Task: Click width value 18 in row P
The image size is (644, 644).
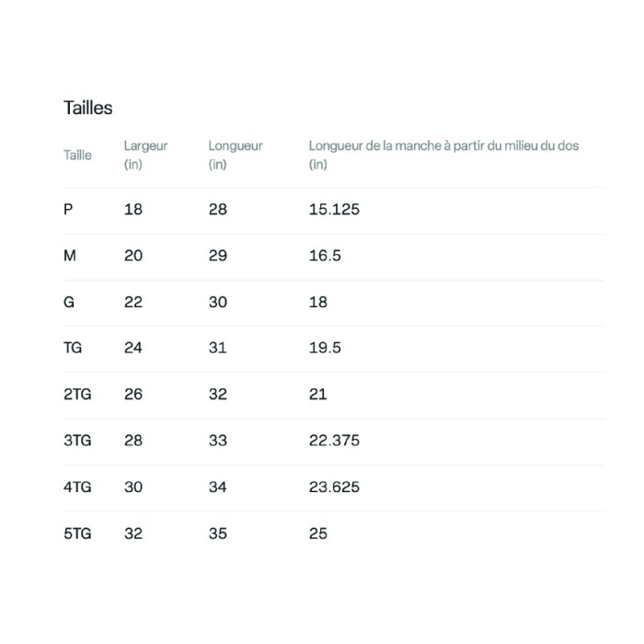Action: [x=133, y=210]
